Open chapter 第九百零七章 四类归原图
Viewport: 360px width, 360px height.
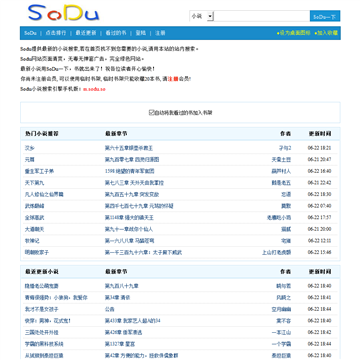[x=132, y=160]
